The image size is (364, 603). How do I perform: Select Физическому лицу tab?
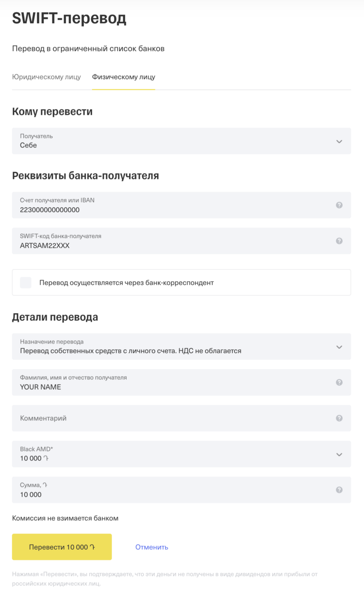[124, 77]
